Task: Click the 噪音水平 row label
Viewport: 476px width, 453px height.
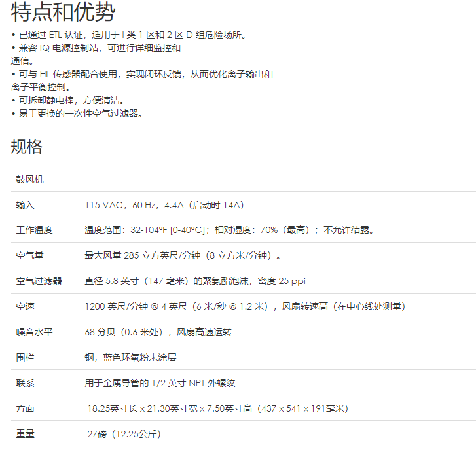Action: pos(34,332)
